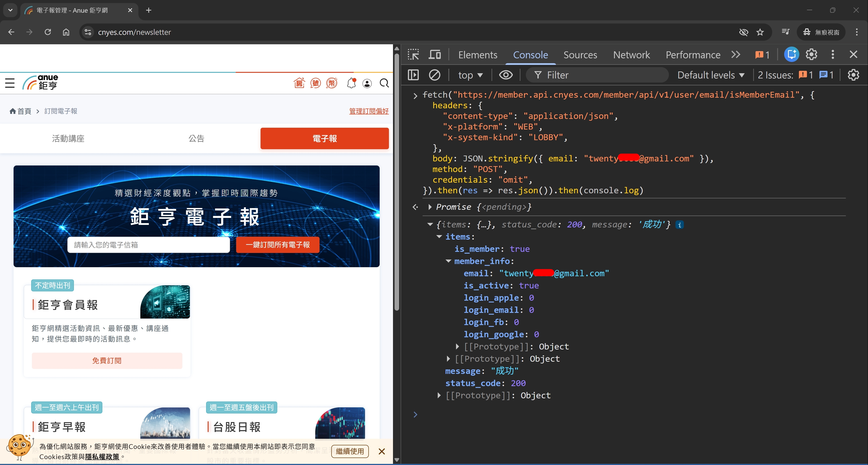The height and width of the screenshot is (465, 868).
Task: View site information in address bar
Action: tap(88, 32)
